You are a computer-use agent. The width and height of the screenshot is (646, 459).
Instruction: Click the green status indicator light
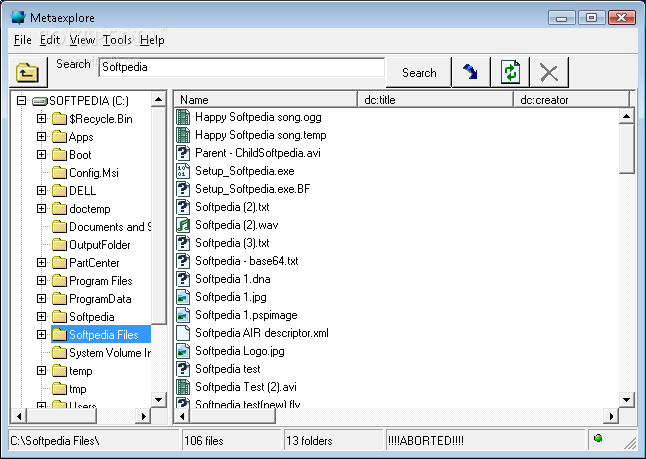(x=598, y=438)
